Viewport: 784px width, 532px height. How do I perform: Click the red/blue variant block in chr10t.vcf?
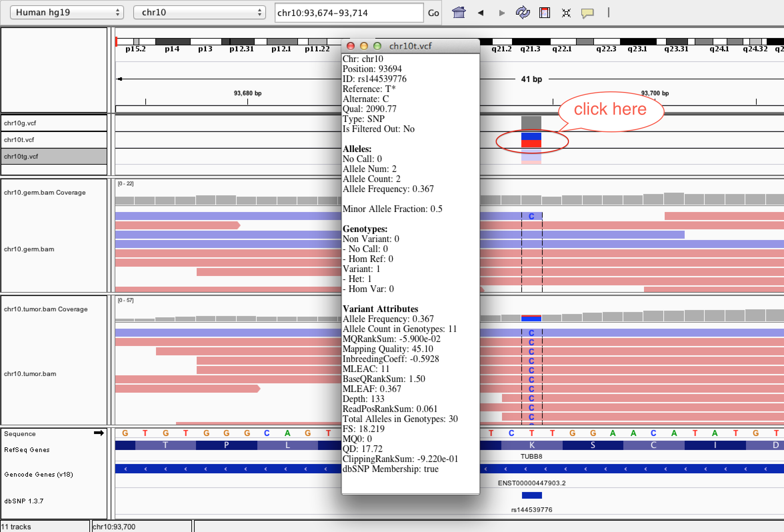531,140
